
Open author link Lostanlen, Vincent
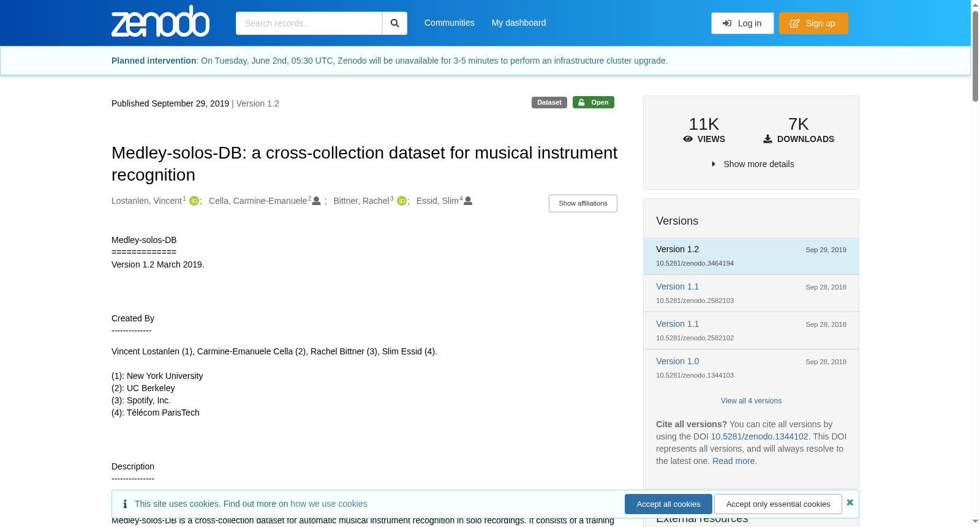coord(147,201)
